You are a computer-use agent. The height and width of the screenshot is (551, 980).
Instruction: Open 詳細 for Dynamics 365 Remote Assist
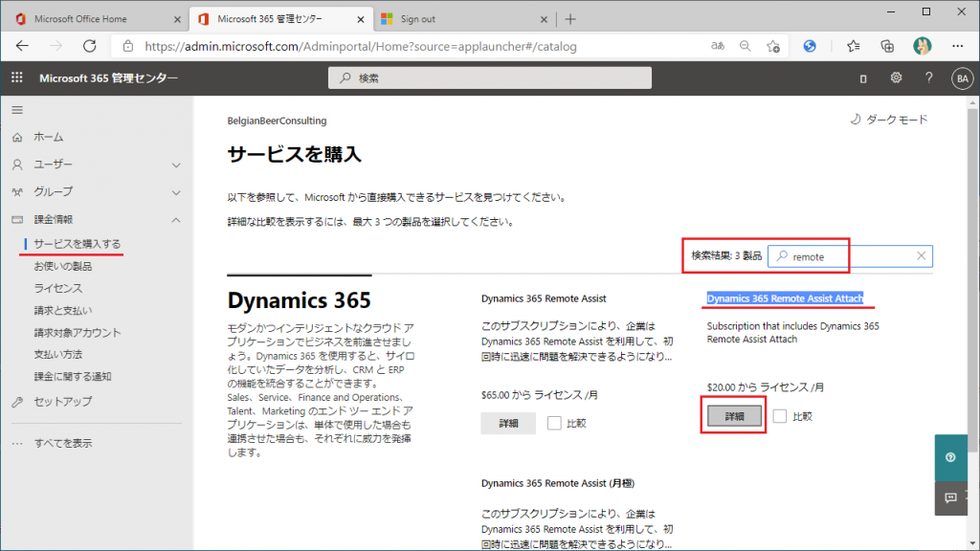[508, 423]
